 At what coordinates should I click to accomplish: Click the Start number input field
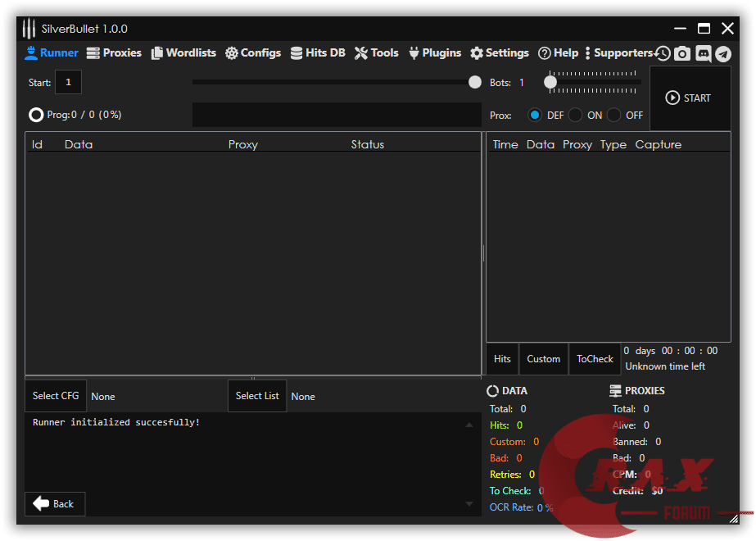tap(68, 82)
